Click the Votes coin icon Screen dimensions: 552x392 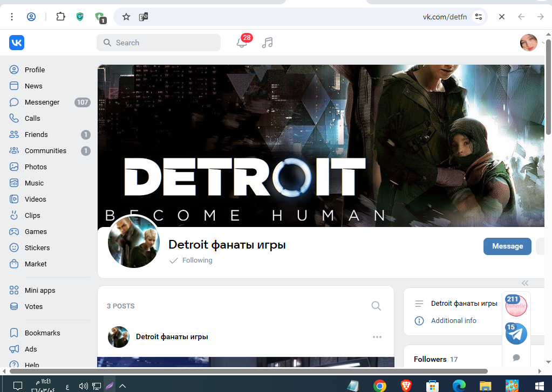click(14, 306)
